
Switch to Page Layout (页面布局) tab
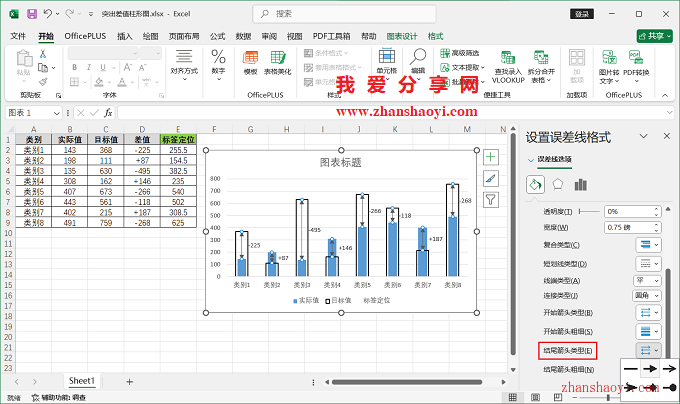pyautogui.click(x=184, y=36)
